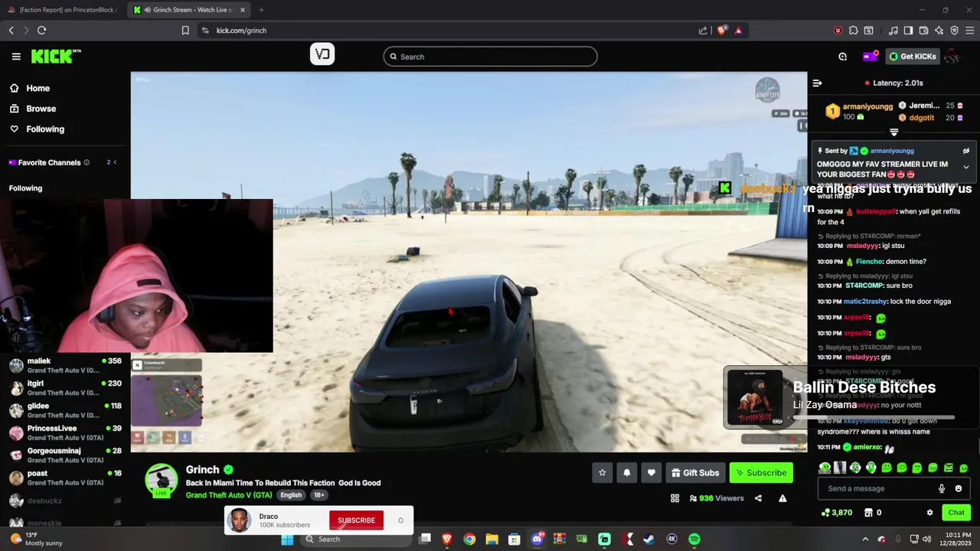
Task: Toggle the browser sidebar panel
Action: (908, 31)
